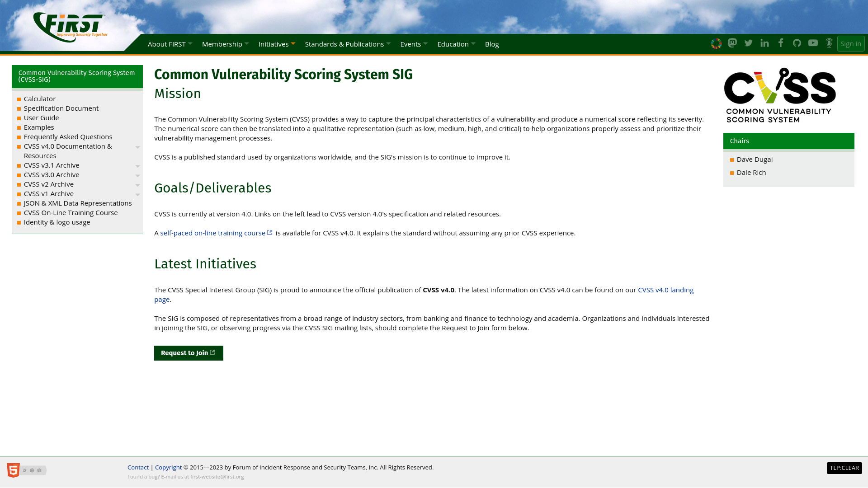Click the Mission heading

point(178,94)
